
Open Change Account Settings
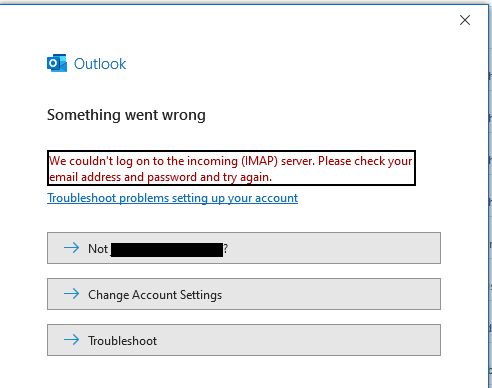click(244, 294)
